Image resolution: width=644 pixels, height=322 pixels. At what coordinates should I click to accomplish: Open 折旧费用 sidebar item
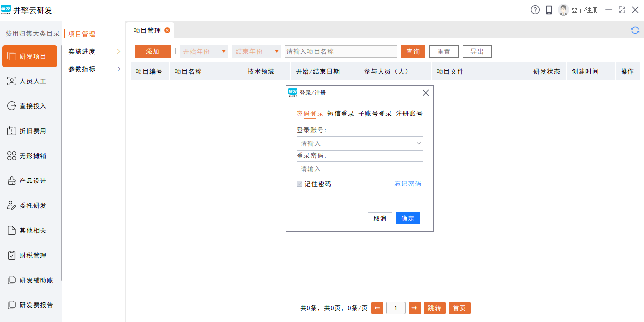pyautogui.click(x=32, y=131)
